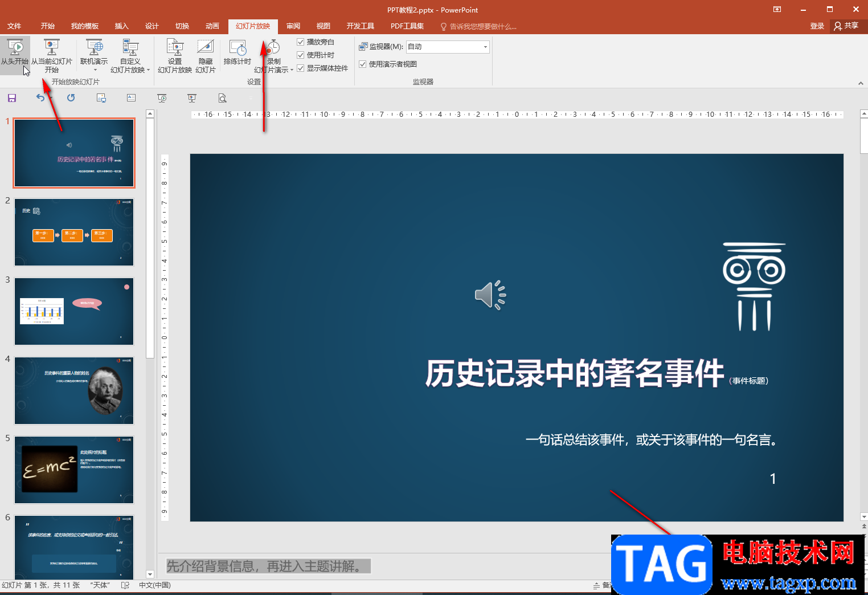Select slide 2 thumbnail
868x595 pixels.
(x=74, y=232)
